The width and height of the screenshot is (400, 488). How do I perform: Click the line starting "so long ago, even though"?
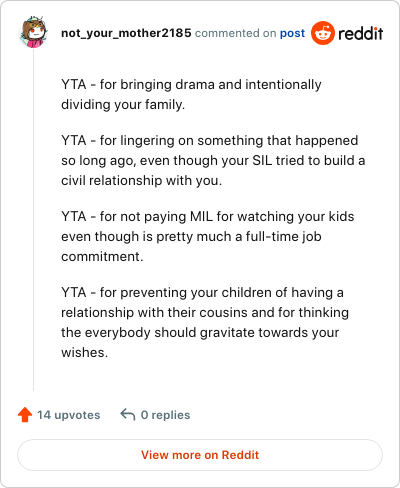pyautogui.click(x=213, y=161)
